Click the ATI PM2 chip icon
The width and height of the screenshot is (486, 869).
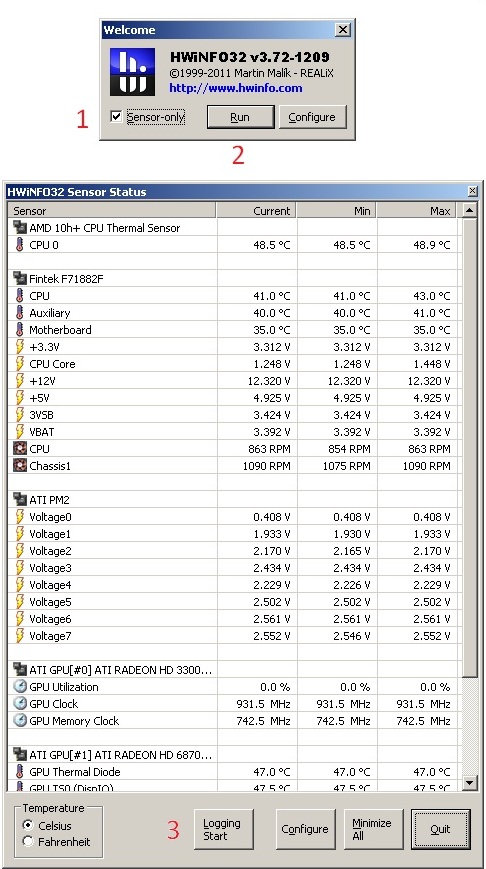pos(20,500)
